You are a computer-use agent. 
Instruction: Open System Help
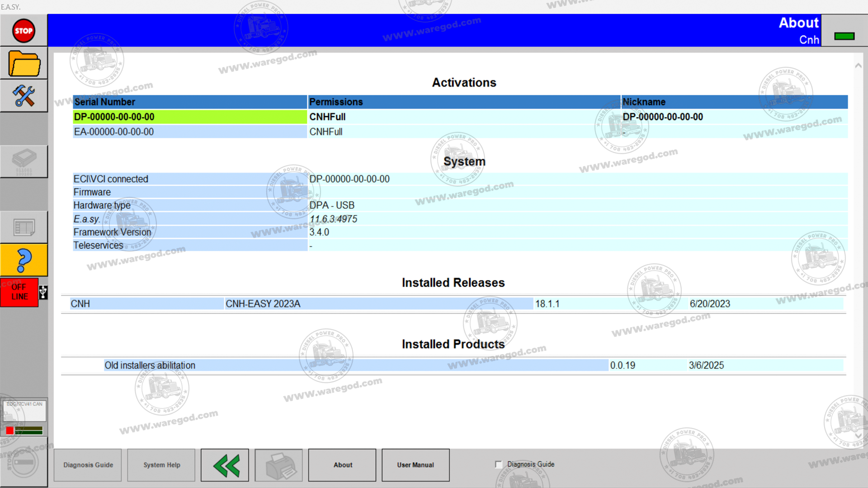pos(161,465)
